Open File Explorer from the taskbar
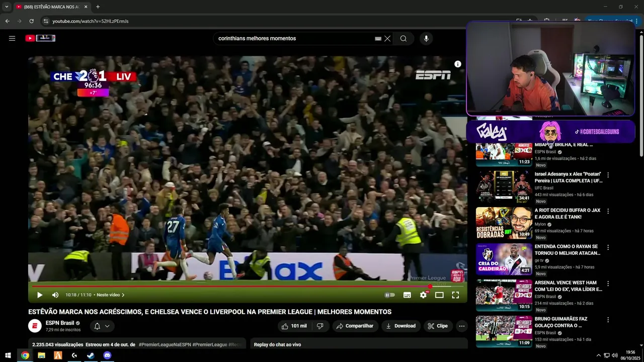 (x=41, y=355)
